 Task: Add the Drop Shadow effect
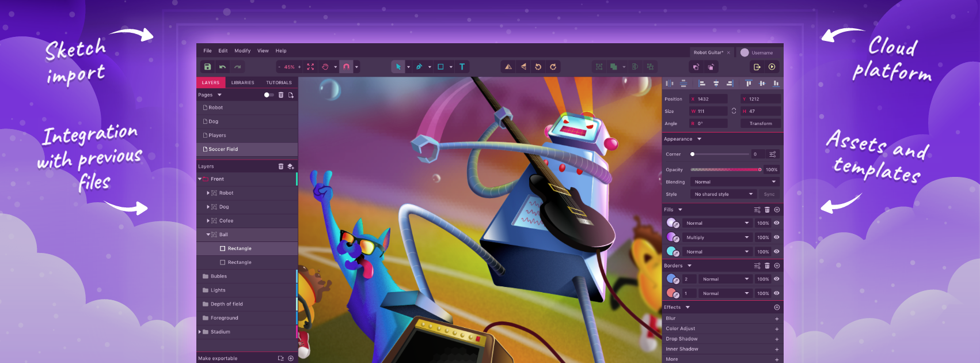[777, 339]
